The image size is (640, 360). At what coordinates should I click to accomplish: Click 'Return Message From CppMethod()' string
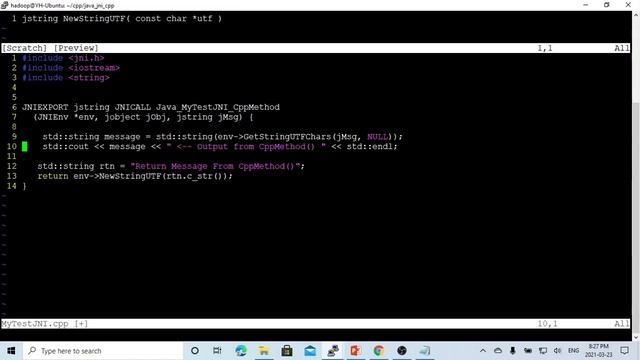pyautogui.click(x=215, y=166)
